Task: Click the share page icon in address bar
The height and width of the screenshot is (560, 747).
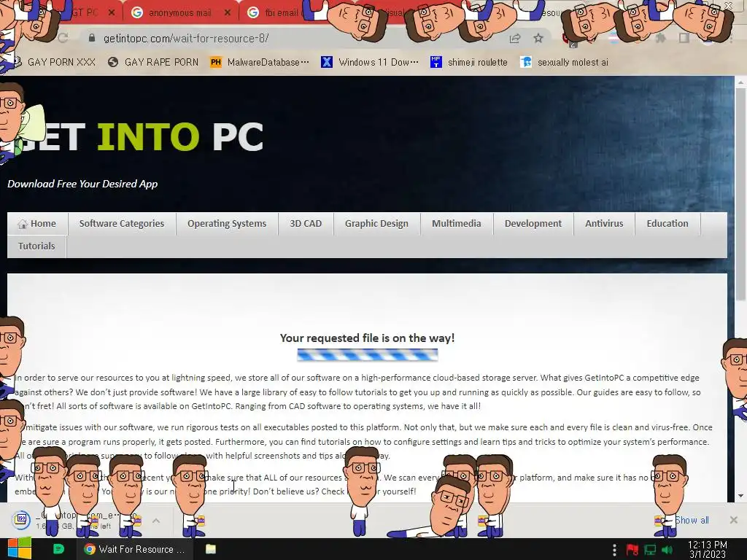Action: (515, 39)
